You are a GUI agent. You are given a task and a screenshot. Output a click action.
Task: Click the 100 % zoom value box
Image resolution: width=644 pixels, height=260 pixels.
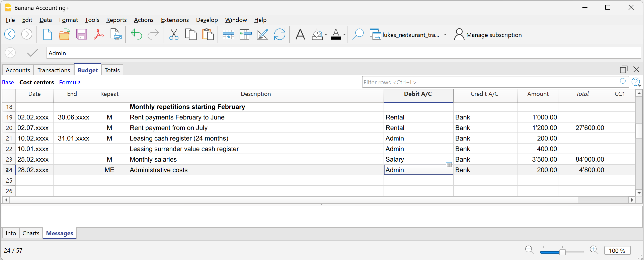tap(617, 251)
